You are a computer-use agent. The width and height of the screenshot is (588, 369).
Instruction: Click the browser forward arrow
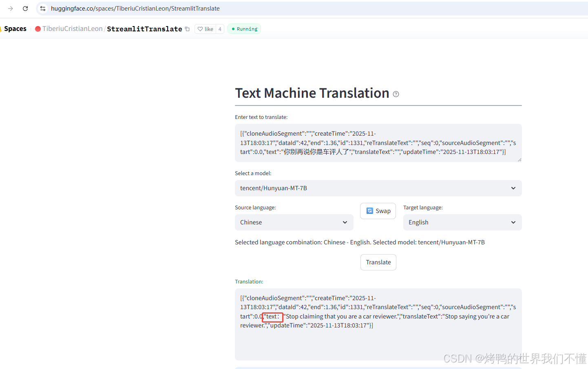[11, 9]
